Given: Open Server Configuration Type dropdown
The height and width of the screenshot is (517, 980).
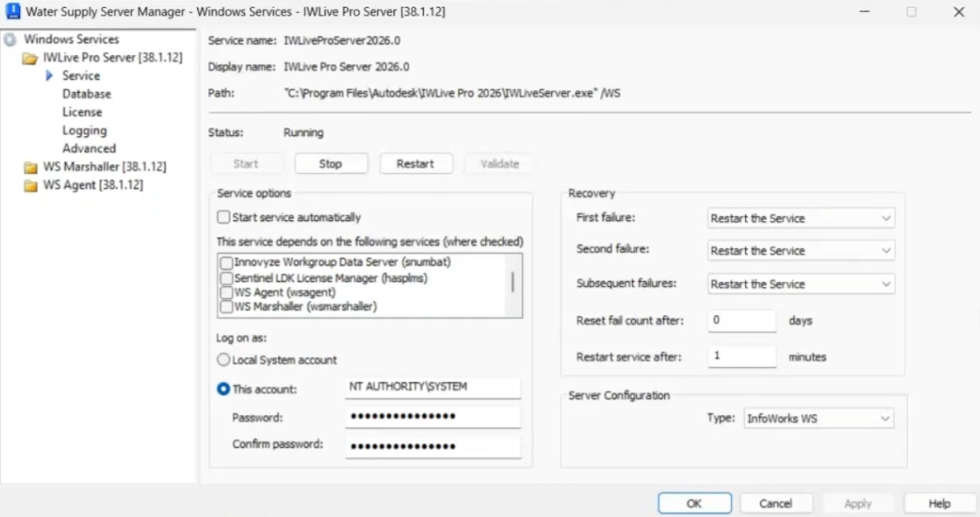Looking at the screenshot, I should (818, 418).
